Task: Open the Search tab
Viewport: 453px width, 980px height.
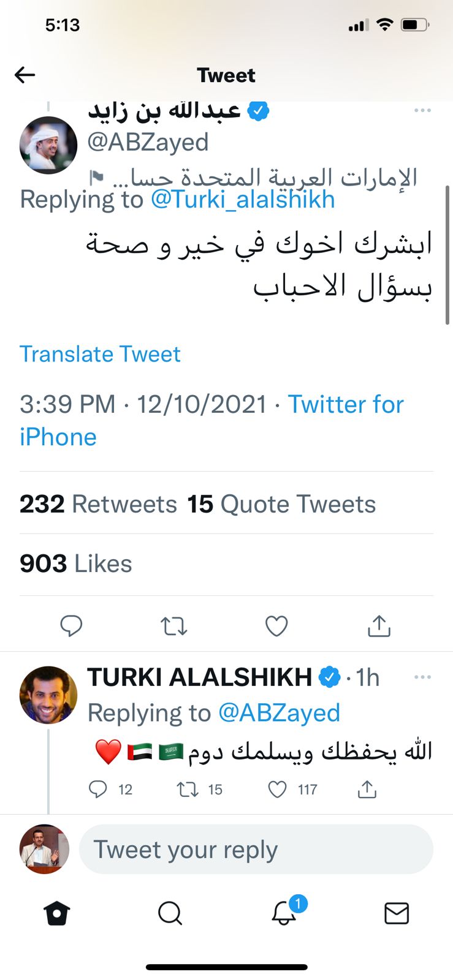Action: (x=170, y=913)
